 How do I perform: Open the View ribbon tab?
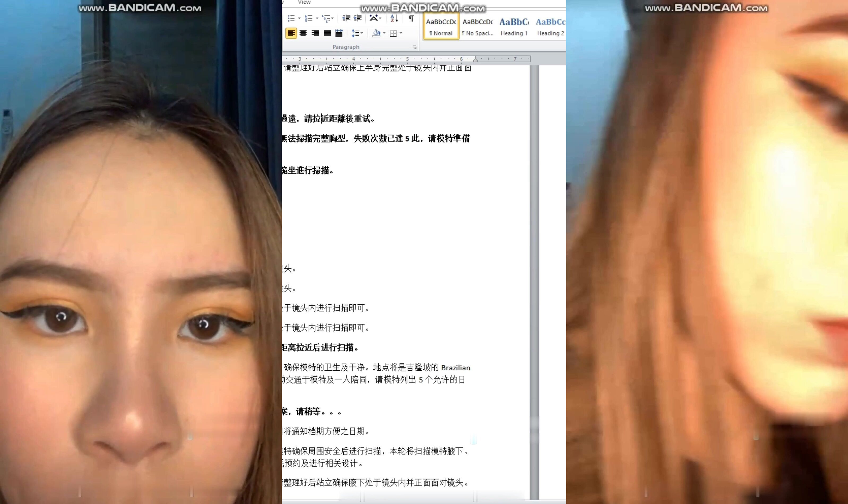[304, 2]
